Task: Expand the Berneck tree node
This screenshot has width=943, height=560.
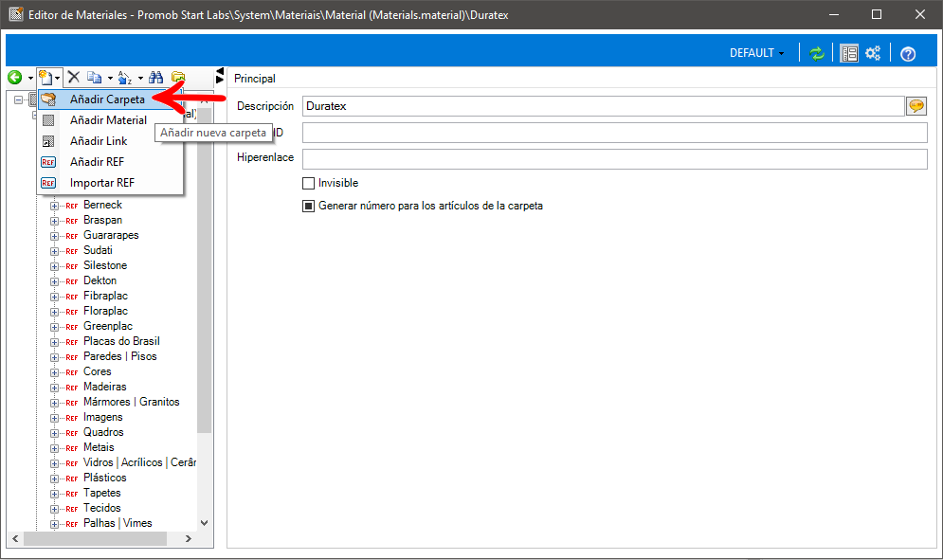Action: click(54, 206)
